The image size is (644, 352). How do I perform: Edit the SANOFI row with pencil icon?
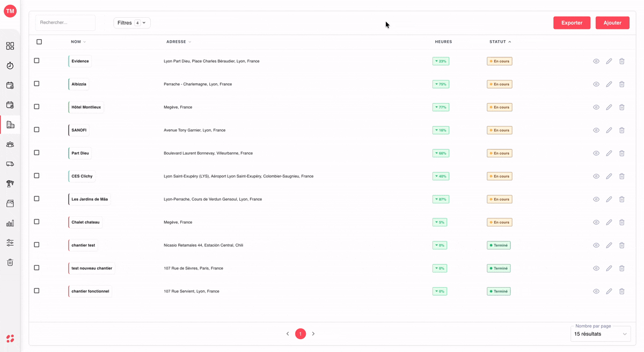[609, 130]
